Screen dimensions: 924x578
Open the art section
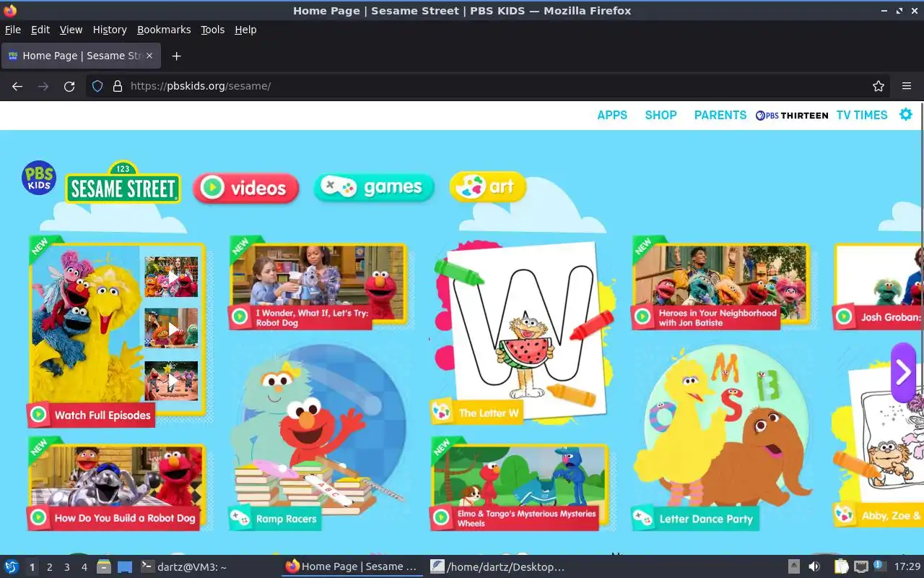[488, 187]
